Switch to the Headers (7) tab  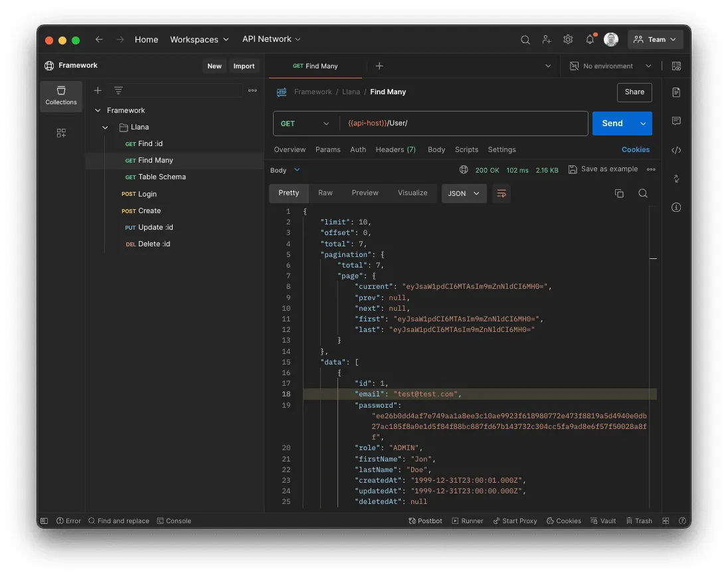396,150
